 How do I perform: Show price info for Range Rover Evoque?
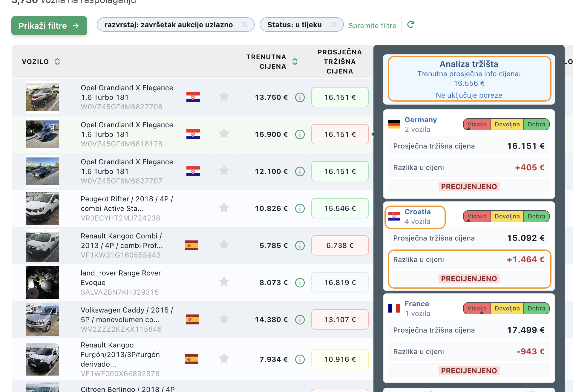pos(300,283)
